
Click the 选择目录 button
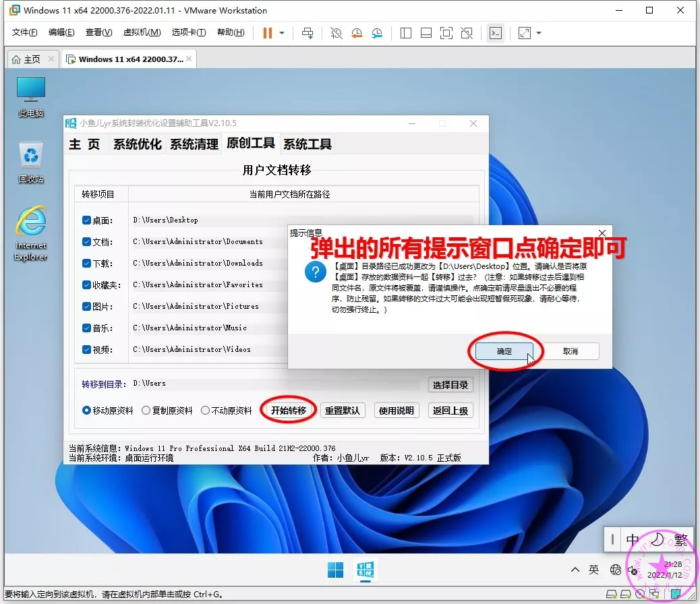(451, 385)
